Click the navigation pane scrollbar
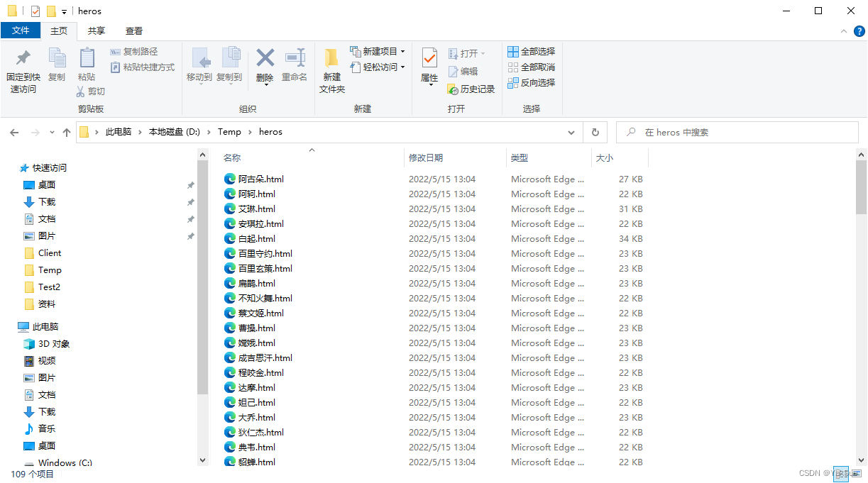 (203, 277)
